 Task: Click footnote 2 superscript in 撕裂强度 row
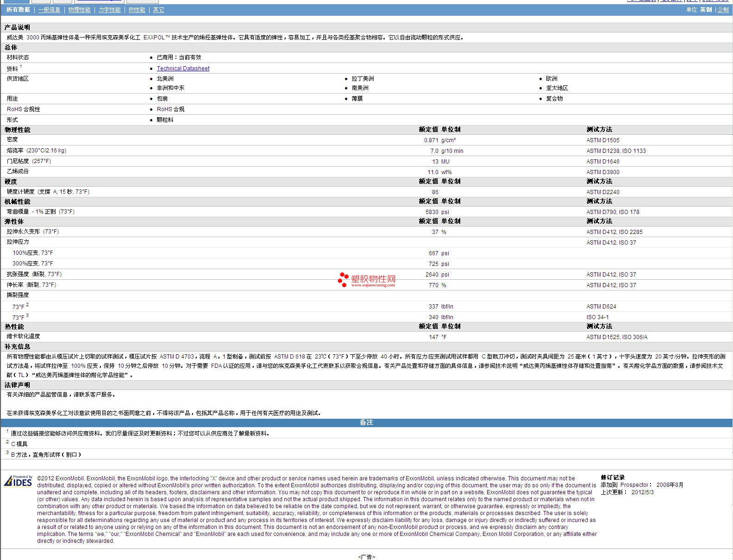click(27, 305)
